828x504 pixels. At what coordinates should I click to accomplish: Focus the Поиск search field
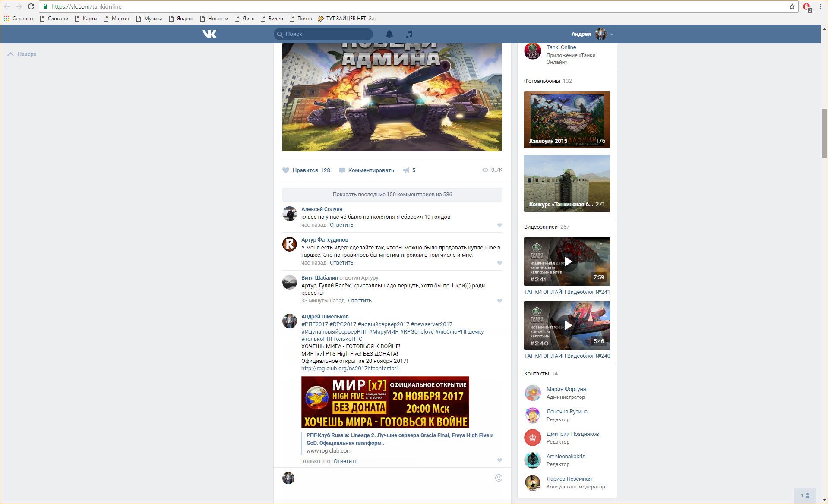click(323, 34)
